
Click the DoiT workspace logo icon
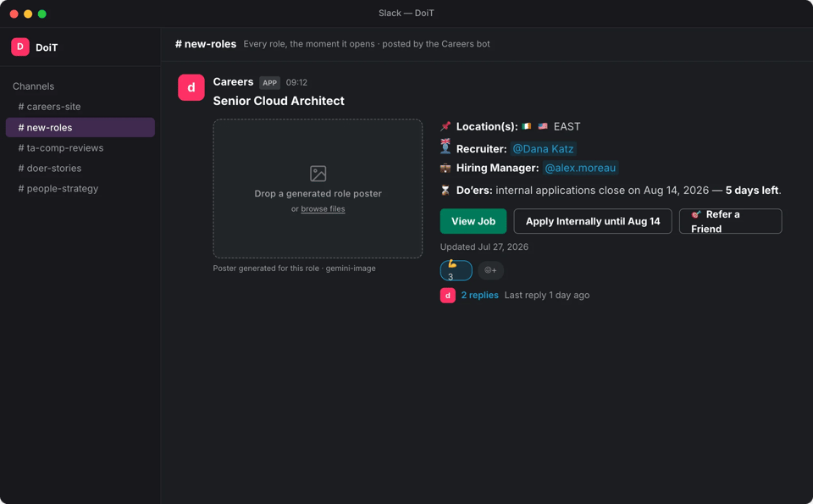[x=20, y=47]
